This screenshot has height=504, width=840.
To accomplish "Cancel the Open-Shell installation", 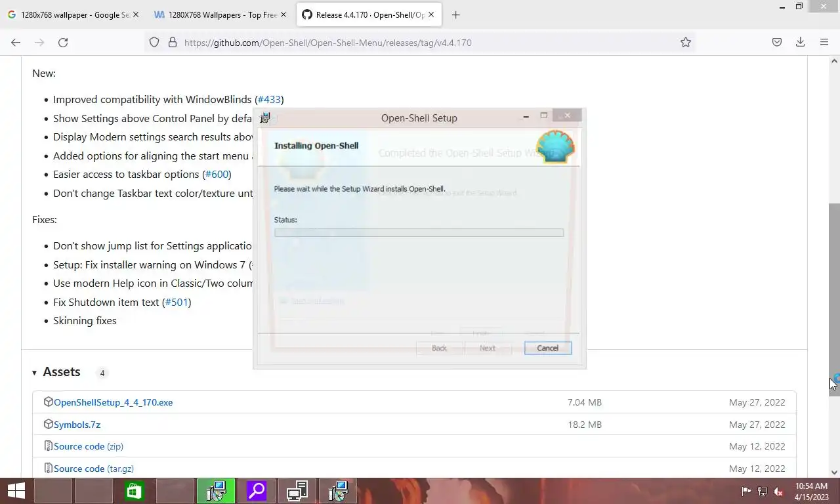I will click(x=548, y=348).
